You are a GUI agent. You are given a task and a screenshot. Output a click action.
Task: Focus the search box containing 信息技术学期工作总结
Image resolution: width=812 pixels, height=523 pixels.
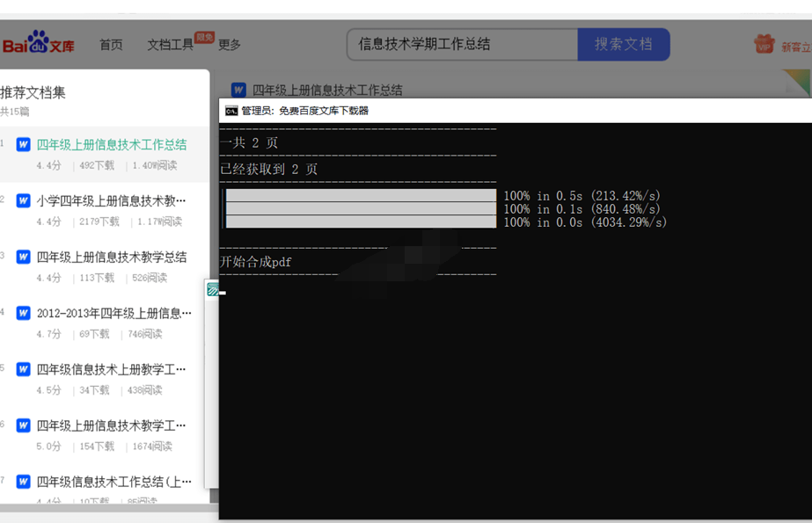coord(462,44)
